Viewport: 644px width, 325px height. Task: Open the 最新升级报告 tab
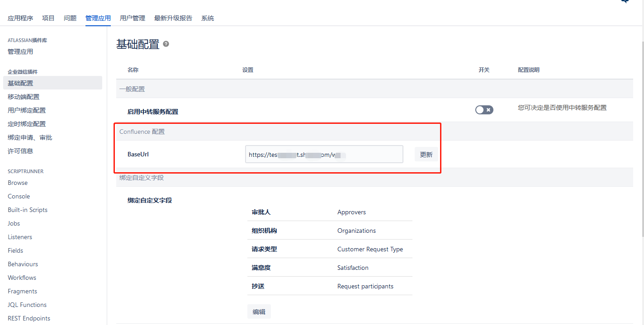click(x=173, y=18)
